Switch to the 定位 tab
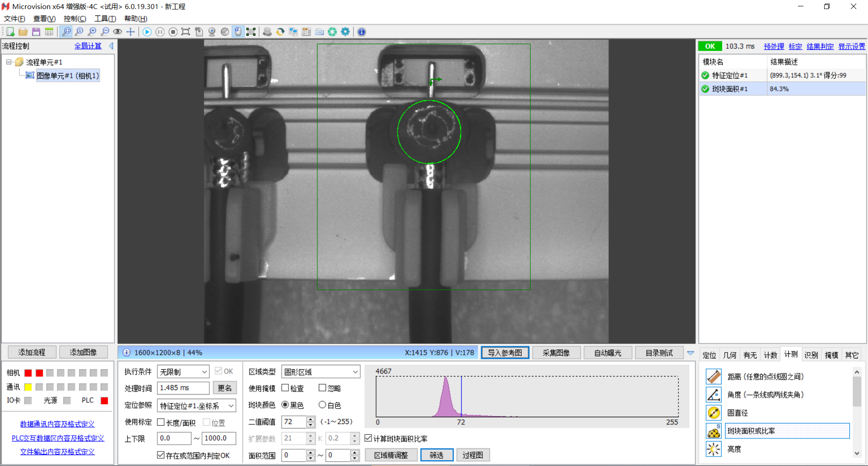 tap(709, 355)
